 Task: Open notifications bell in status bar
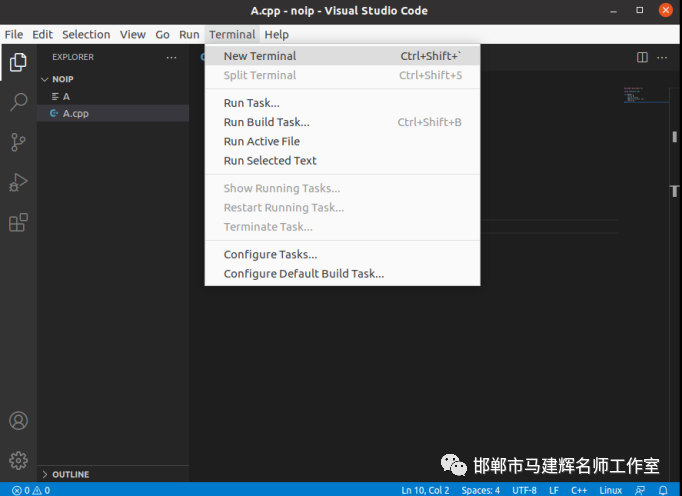[x=663, y=490]
